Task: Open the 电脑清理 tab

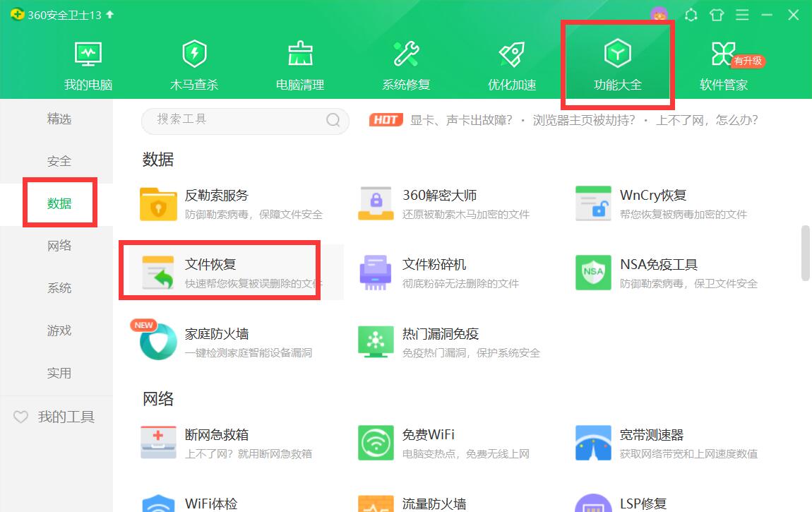Action: [x=300, y=66]
